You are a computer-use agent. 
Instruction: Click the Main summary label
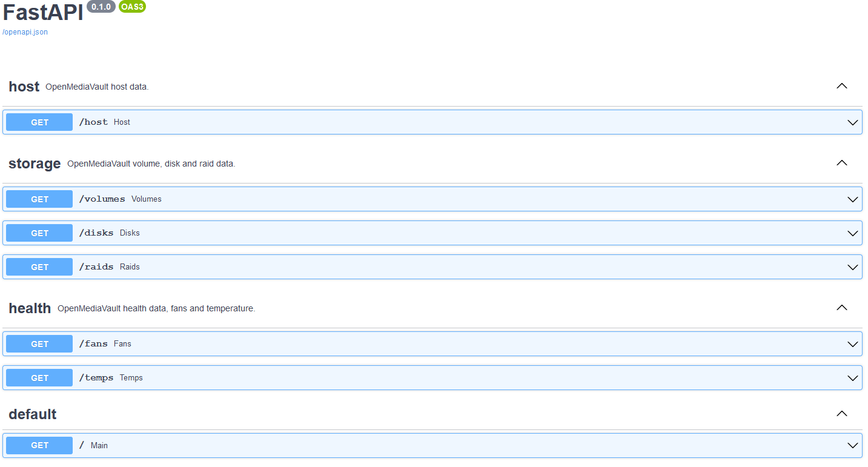(x=99, y=446)
